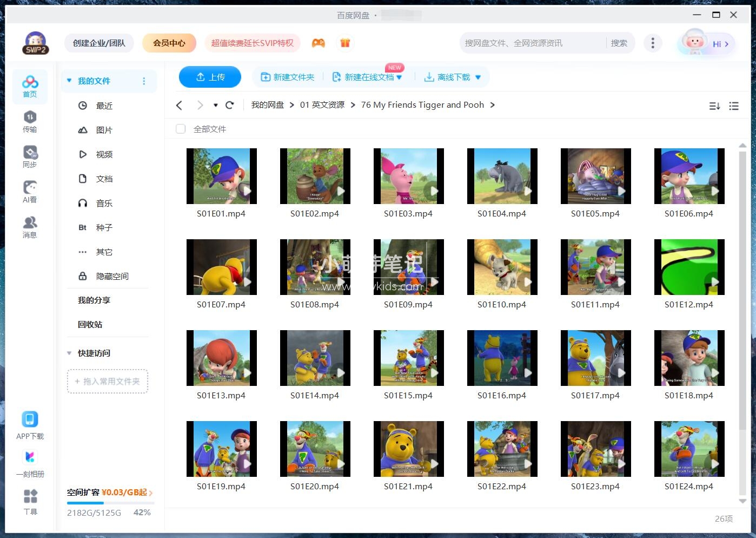756x538 pixels.
Task: Play the S01E01.mp4 video thumbnail
Action: coord(221,176)
